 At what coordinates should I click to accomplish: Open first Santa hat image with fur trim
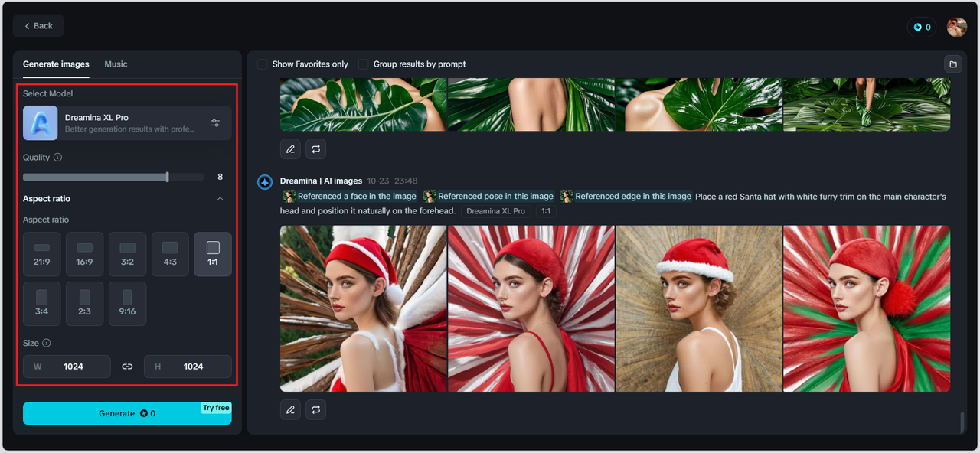(364, 308)
